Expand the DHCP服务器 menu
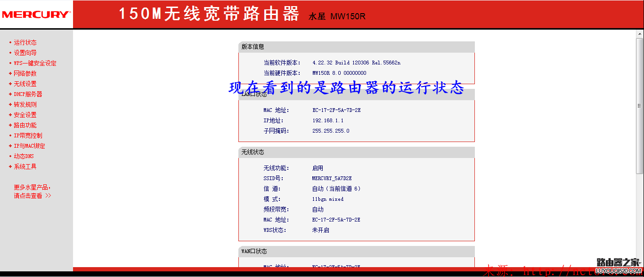 28,94
